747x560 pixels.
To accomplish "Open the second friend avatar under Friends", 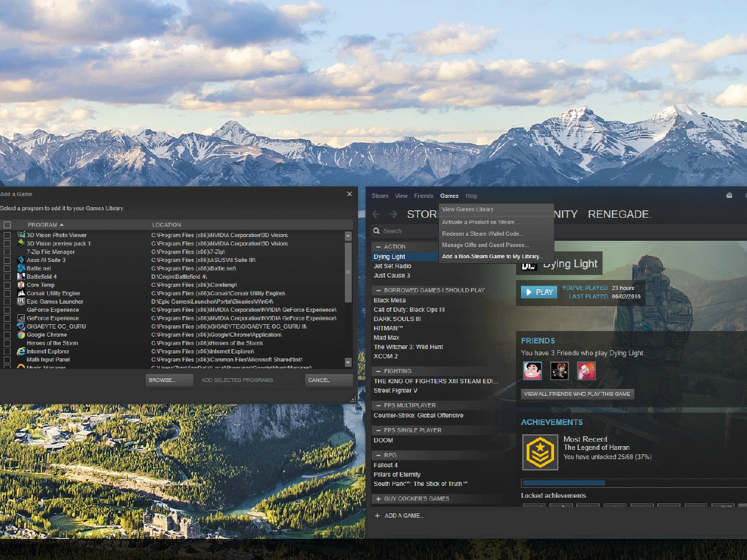I will (558, 371).
